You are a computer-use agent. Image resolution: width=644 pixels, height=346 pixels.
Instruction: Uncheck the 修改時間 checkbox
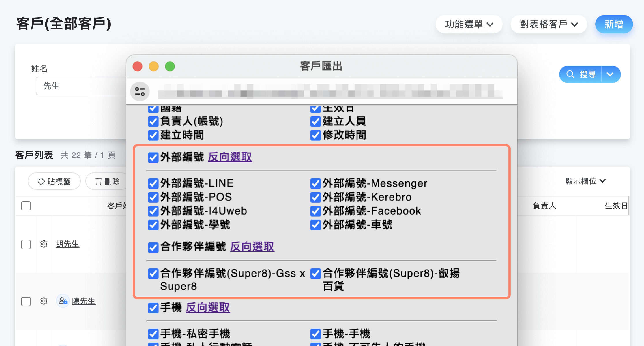pos(316,135)
